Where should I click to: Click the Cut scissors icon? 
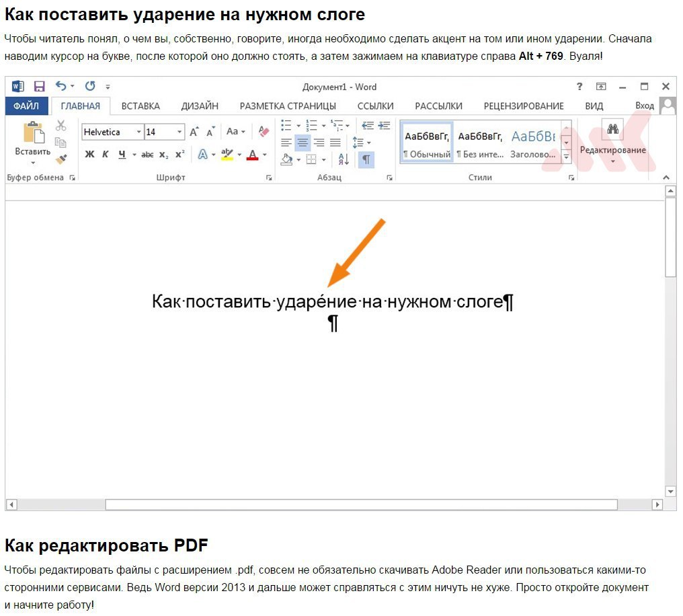(61, 126)
